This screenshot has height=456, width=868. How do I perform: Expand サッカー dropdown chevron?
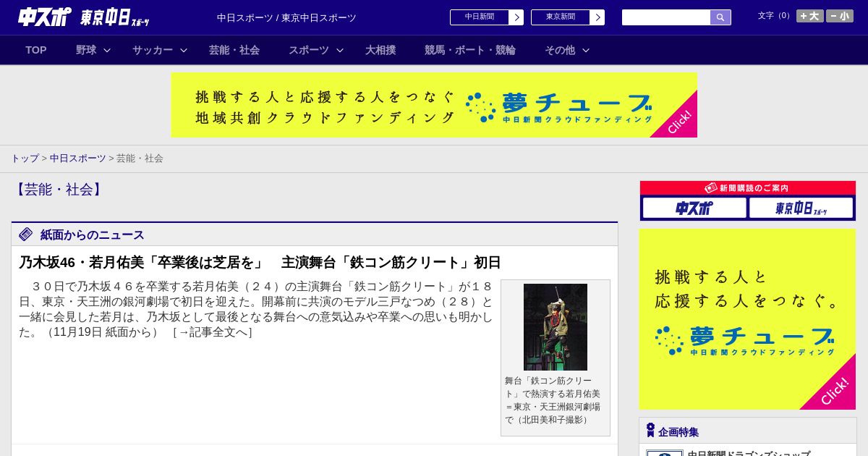(x=184, y=50)
